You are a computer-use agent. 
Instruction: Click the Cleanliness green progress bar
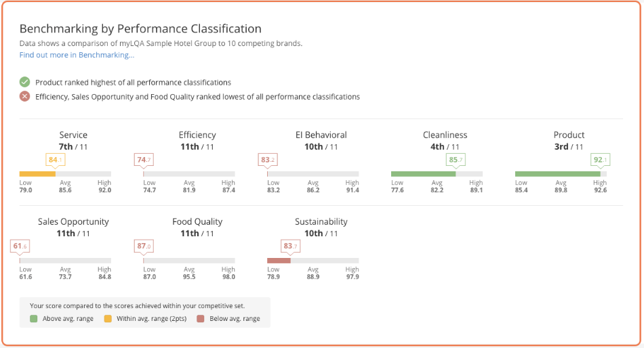[x=423, y=174]
